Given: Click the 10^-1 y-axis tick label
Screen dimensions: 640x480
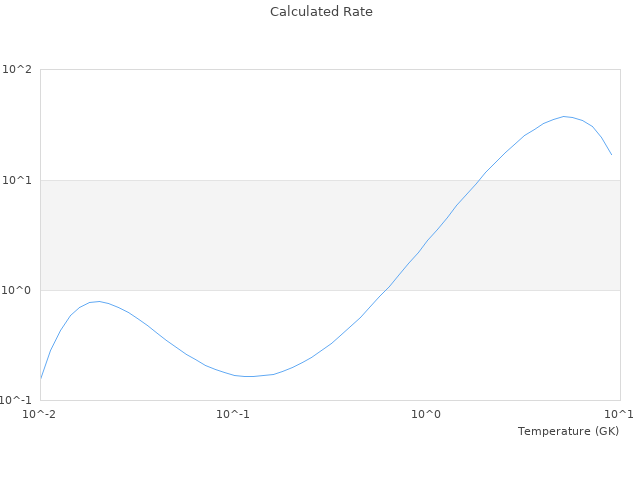Looking at the screenshot, I should pos(17,400).
